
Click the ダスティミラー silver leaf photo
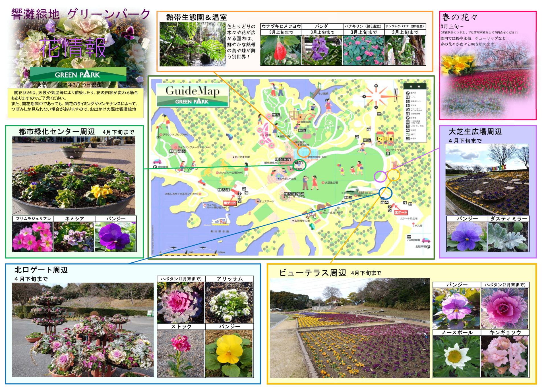click(x=508, y=237)
